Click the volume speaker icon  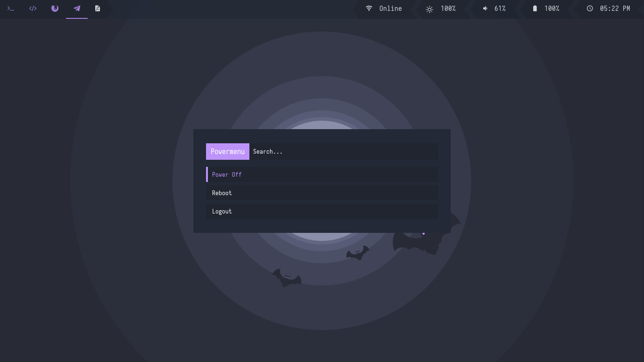point(485,8)
